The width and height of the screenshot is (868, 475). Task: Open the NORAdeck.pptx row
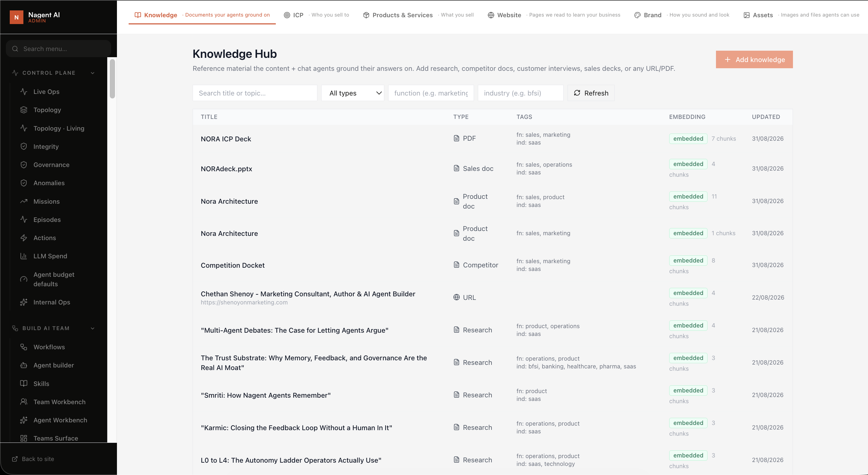[x=492, y=169]
